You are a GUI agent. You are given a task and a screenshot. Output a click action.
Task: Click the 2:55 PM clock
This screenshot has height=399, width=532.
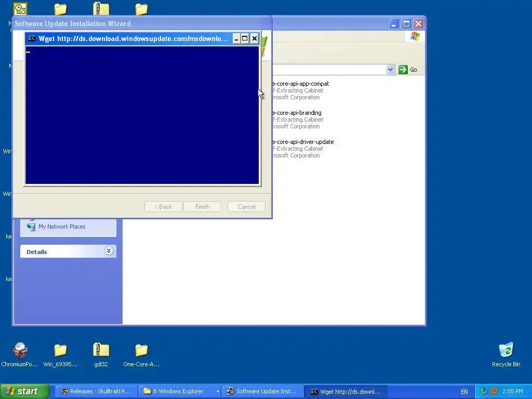coord(513,391)
